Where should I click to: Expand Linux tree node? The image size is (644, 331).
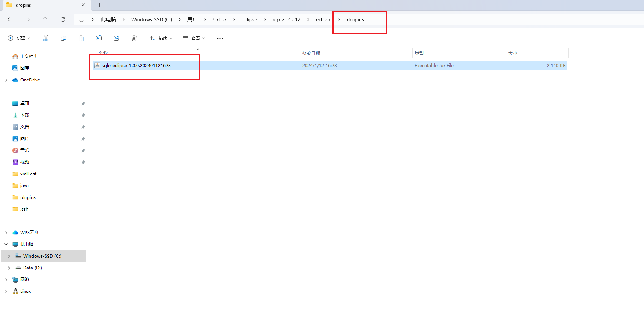(6, 291)
